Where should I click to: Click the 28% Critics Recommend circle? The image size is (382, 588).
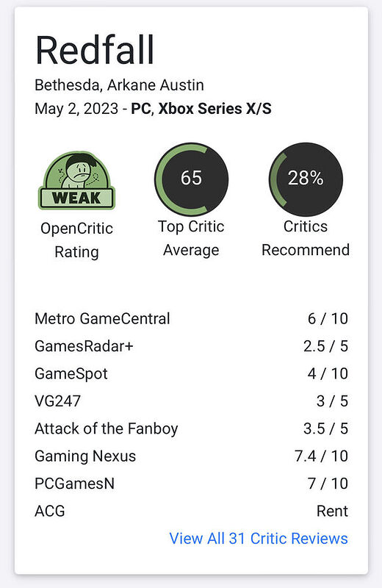[x=306, y=179]
